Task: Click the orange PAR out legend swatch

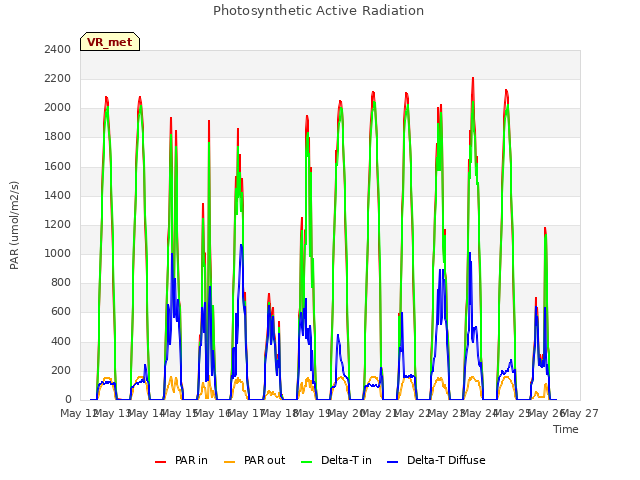Action: [230, 462]
